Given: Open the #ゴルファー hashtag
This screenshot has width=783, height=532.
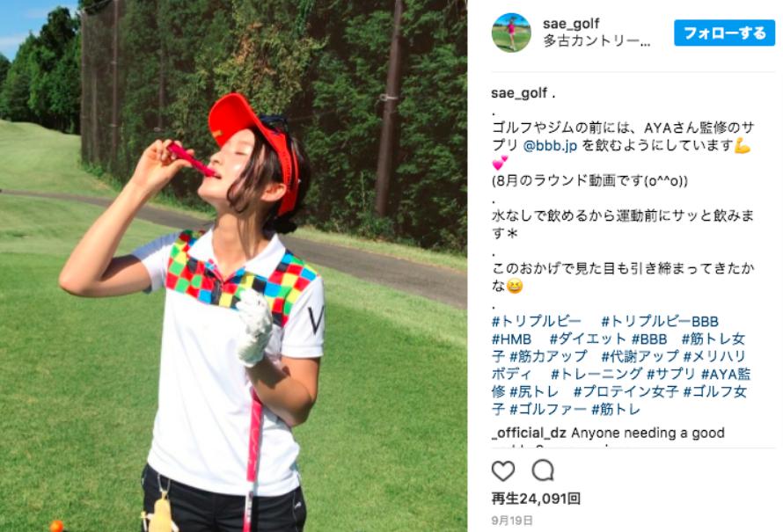Looking at the screenshot, I should 548,409.
